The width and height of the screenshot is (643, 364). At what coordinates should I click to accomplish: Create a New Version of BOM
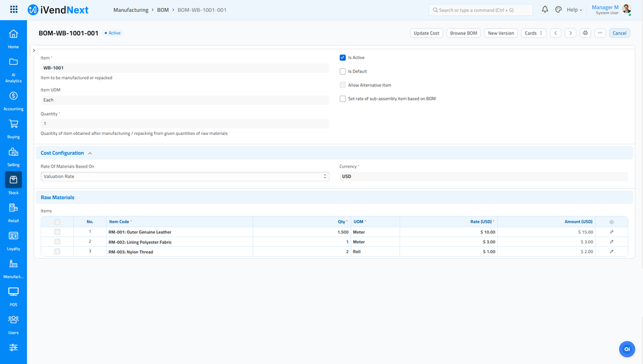click(x=500, y=33)
